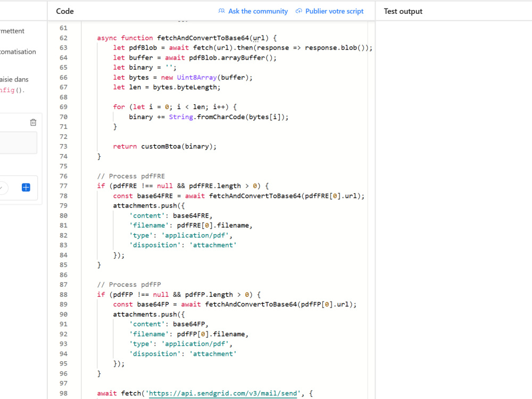
Task: Click line number 98 in gutter
Action: [63, 393]
